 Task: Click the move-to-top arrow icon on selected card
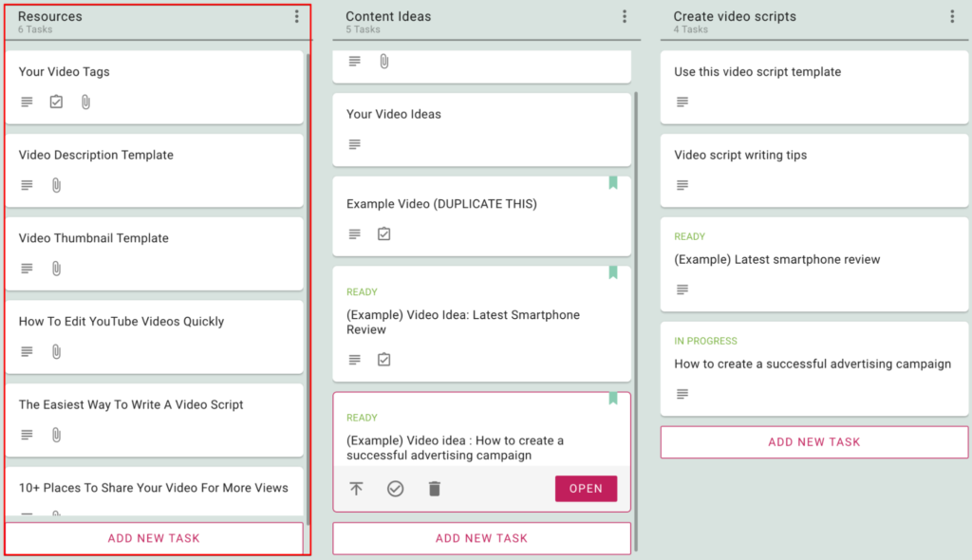(x=357, y=489)
